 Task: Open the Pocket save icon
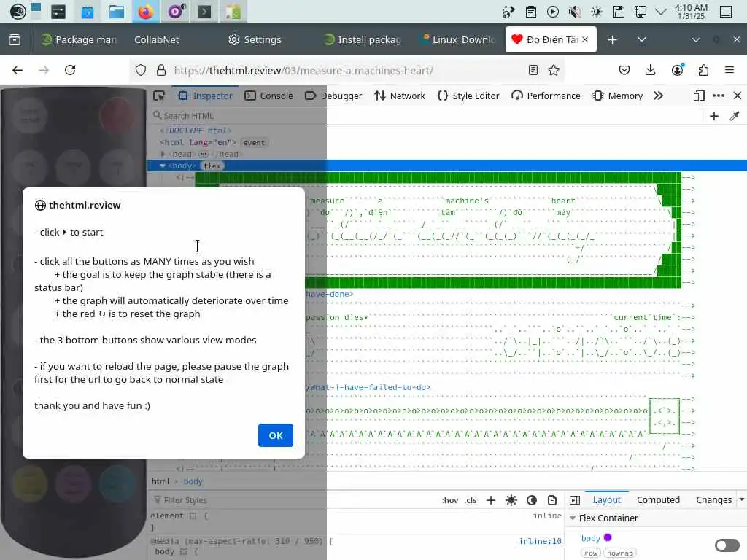coord(624,71)
